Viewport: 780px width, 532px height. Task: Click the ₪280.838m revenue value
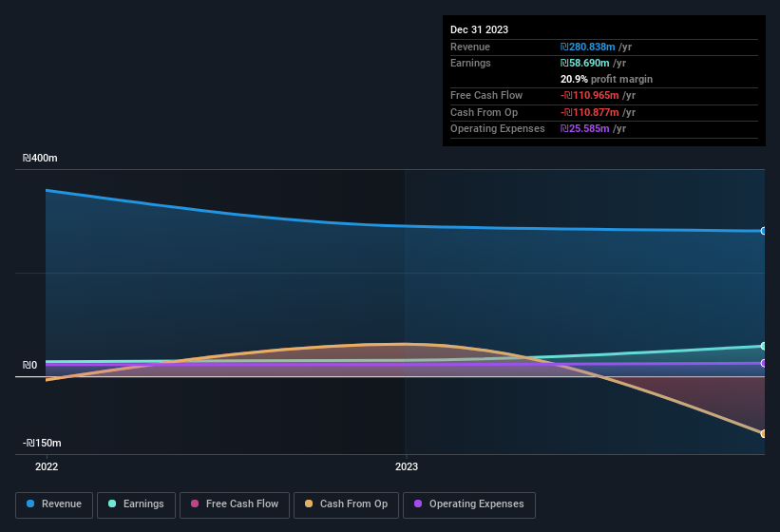[x=587, y=47]
